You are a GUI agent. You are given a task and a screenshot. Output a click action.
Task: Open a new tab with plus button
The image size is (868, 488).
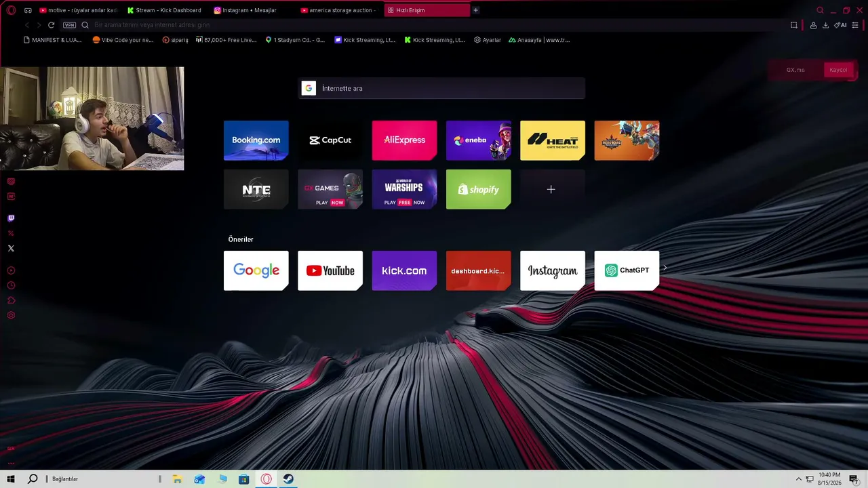pyautogui.click(x=475, y=10)
